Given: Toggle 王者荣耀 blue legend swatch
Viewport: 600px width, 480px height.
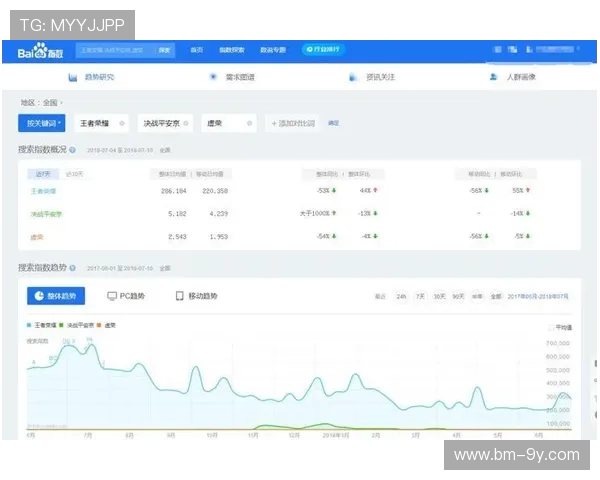Looking at the screenshot, I should 29,325.
